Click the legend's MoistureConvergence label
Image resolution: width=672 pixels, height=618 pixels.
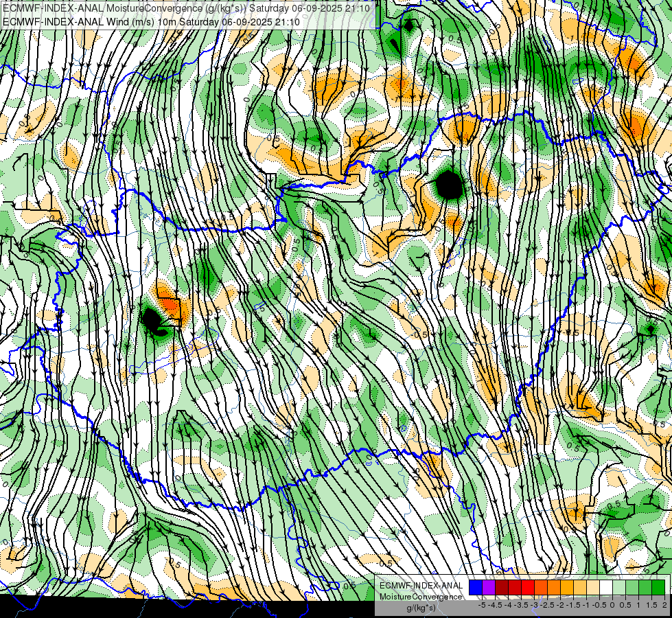coord(421,597)
